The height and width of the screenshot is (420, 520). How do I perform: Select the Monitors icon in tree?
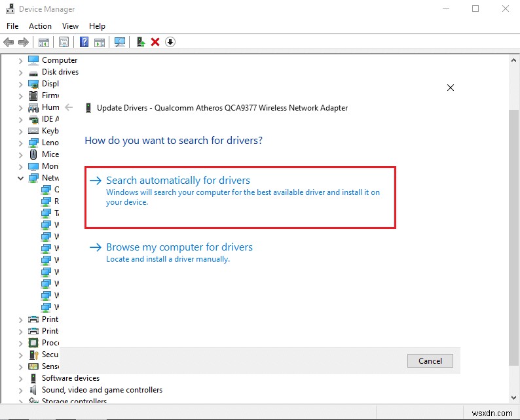[33, 166]
